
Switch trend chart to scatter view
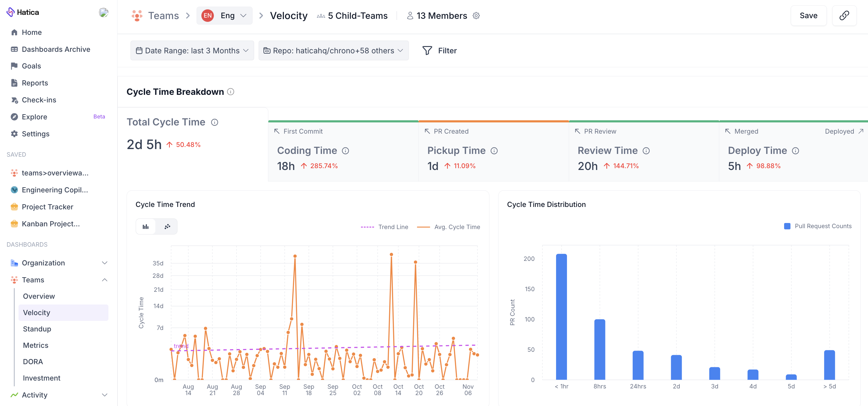point(167,227)
